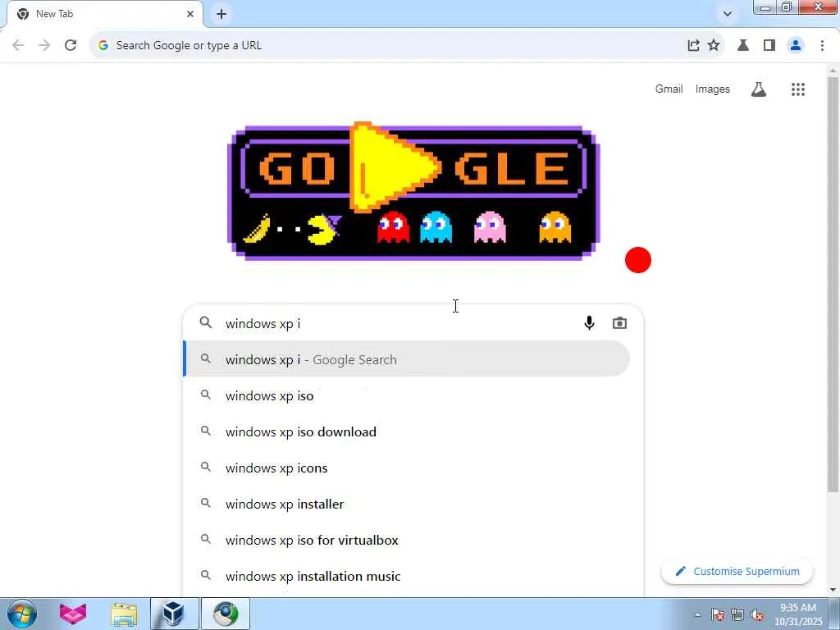Screen dimensions: 840x630
Task: Open the Windows Start orb
Action: pyautogui.click(x=22, y=614)
